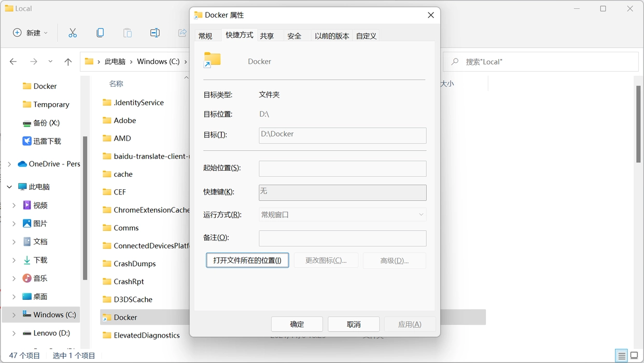Switch to the 安全 tab
644x363 pixels.
[294, 36]
